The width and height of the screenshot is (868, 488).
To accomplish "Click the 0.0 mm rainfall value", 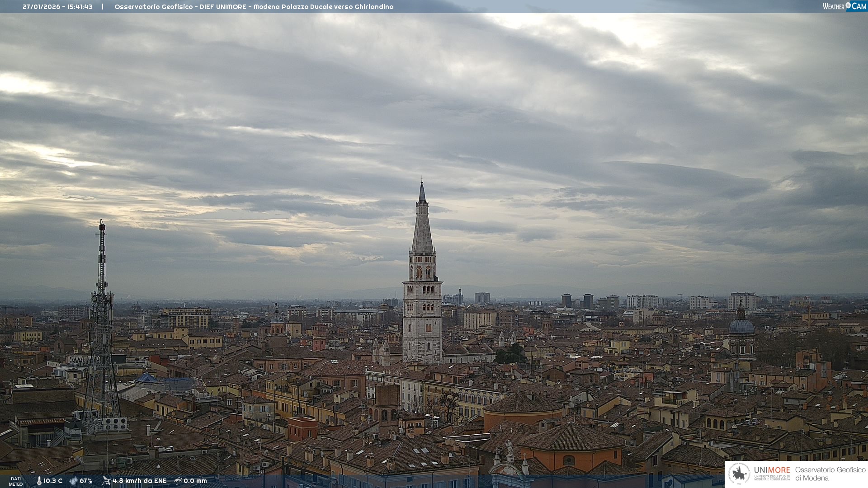I will (195, 481).
